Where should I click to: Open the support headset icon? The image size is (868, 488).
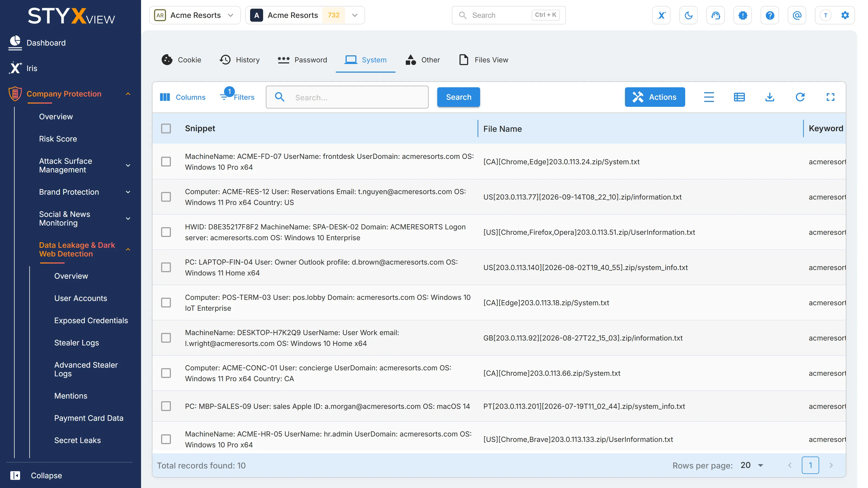[715, 15]
